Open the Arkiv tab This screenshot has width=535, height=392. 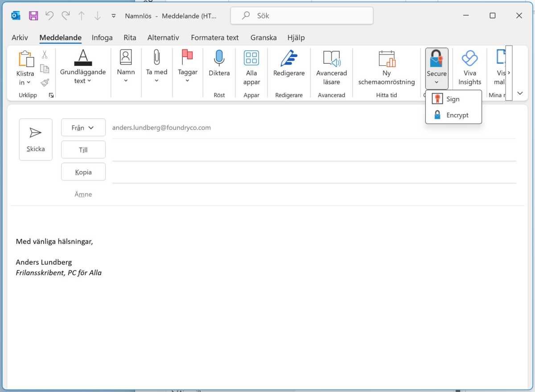(20, 37)
